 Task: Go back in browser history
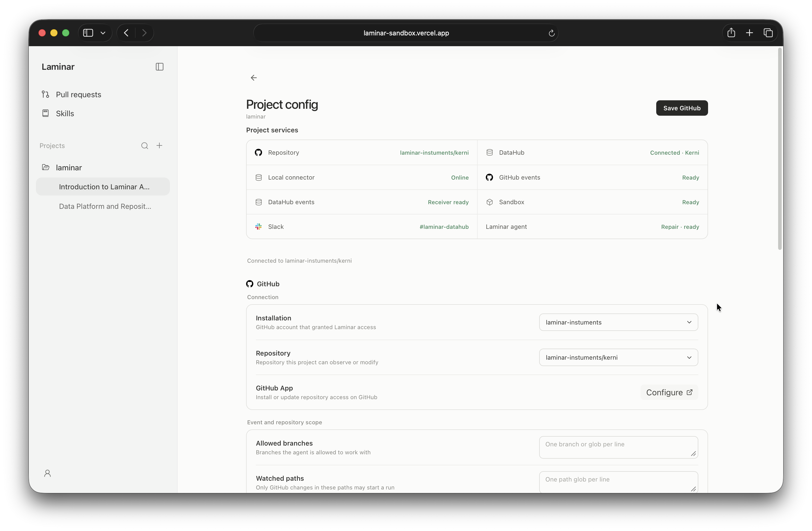pos(126,33)
